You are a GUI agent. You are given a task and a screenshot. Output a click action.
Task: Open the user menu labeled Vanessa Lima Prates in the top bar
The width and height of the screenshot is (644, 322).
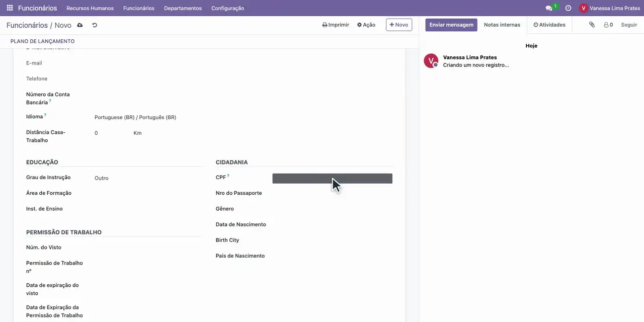(610, 8)
